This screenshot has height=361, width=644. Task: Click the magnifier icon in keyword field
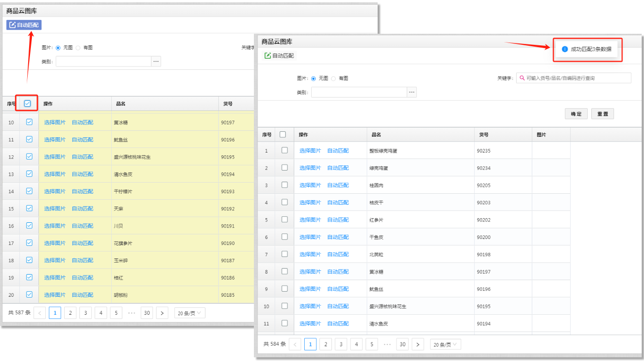522,78
